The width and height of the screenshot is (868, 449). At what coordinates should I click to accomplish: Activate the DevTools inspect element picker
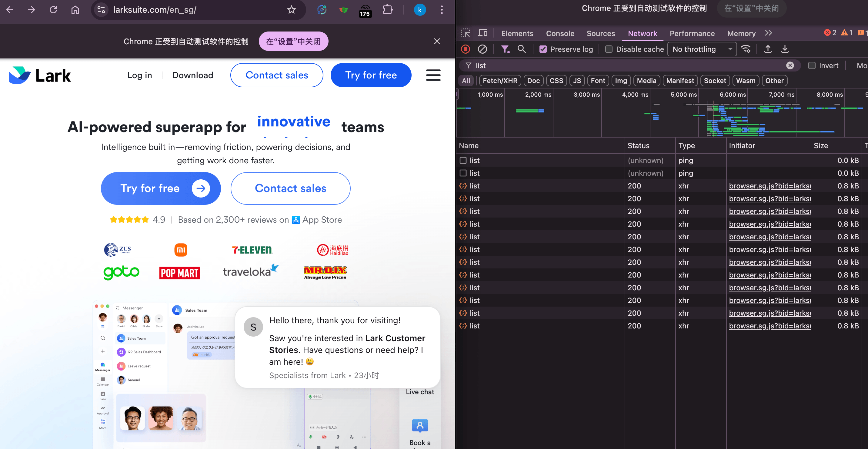pos(466,33)
